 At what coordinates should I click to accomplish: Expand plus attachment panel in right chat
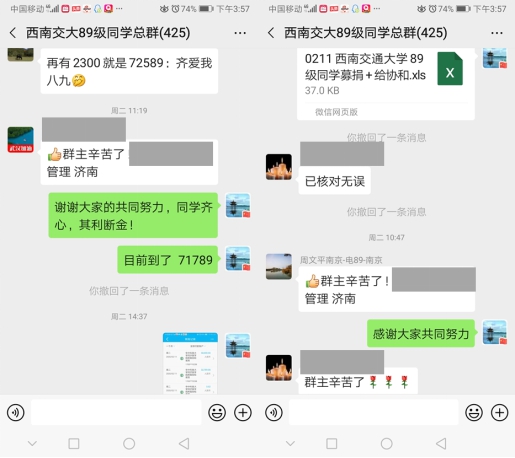tap(499, 413)
